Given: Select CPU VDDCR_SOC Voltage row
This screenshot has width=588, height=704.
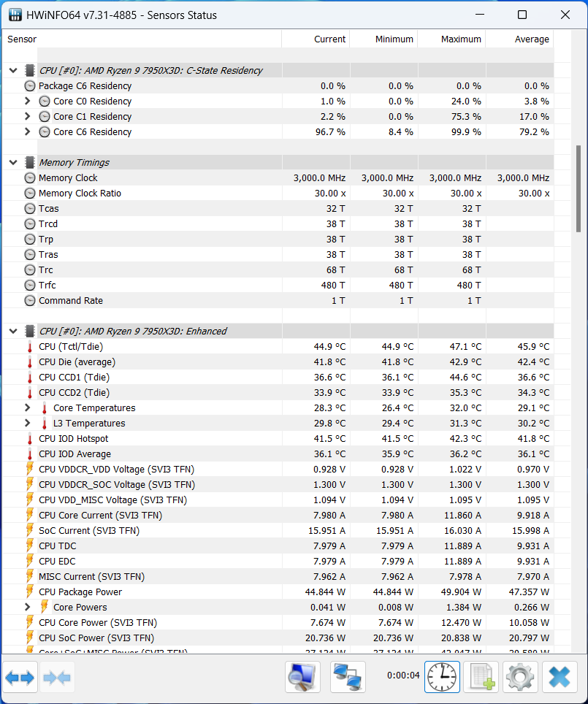Looking at the screenshot, I should (278, 484).
